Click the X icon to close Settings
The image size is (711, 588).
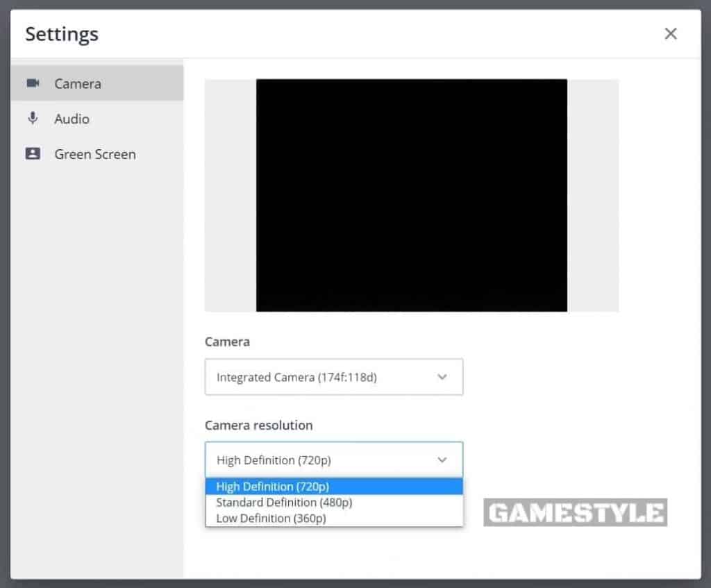tap(670, 33)
